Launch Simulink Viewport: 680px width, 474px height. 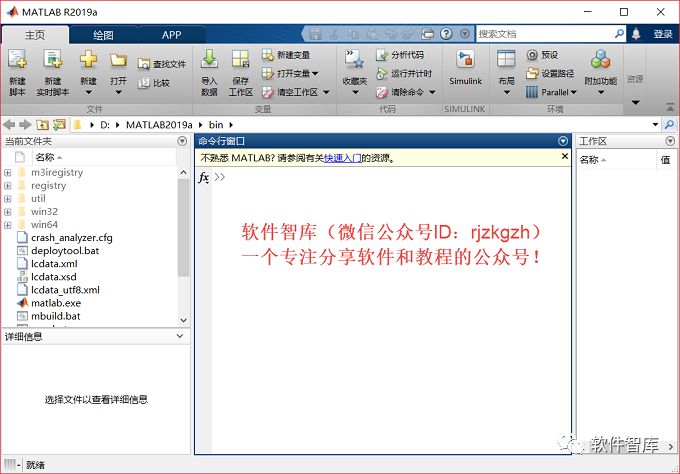tap(465, 67)
